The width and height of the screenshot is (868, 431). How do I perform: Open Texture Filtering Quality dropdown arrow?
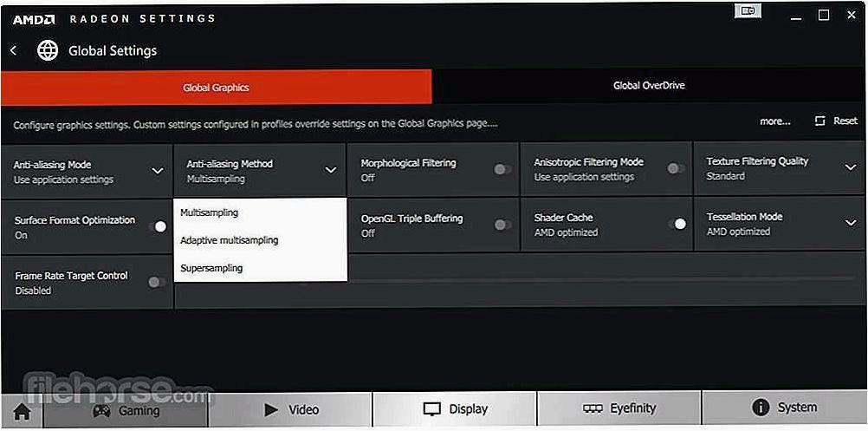[851, 167]
